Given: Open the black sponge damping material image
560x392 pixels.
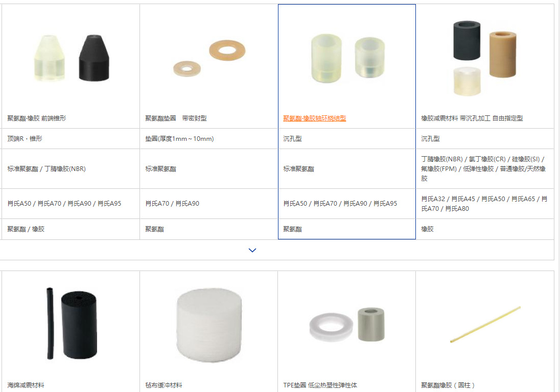Looking at the screenshot, I should [x=72, y=324].
